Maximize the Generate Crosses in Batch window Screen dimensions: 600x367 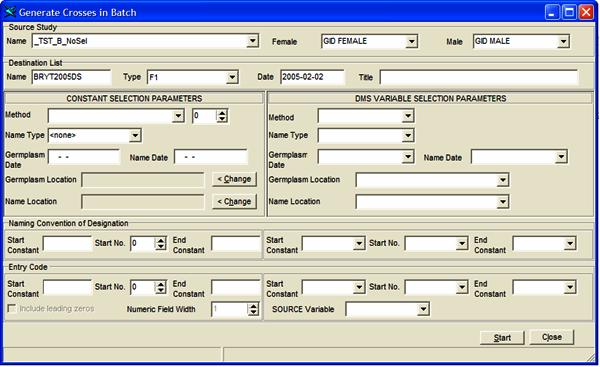coord(569,13)
